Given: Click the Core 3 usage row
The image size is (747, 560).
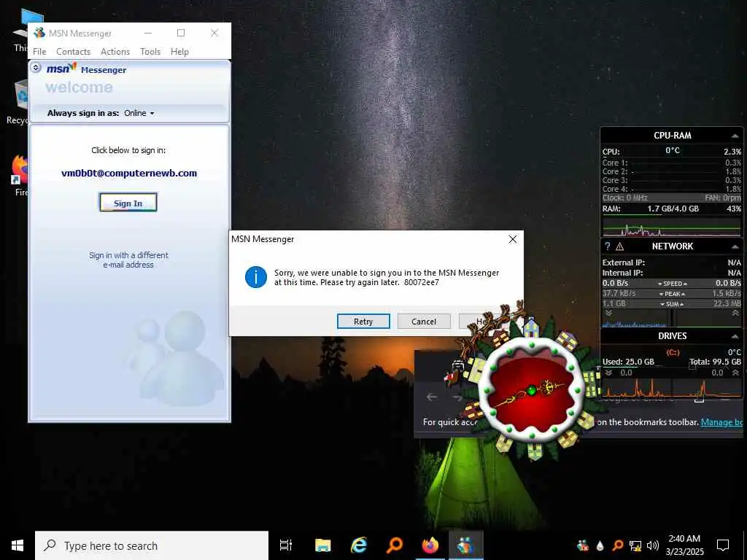Looking at the screenshot, I should click(672, 181).
